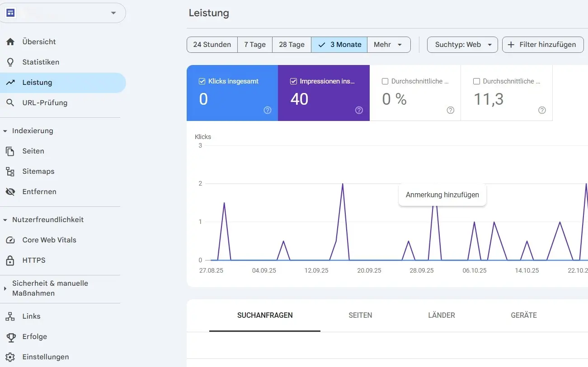
Task: Uncheck the Klicks insgesamt checkbox
Action: (x=202, y=82)
